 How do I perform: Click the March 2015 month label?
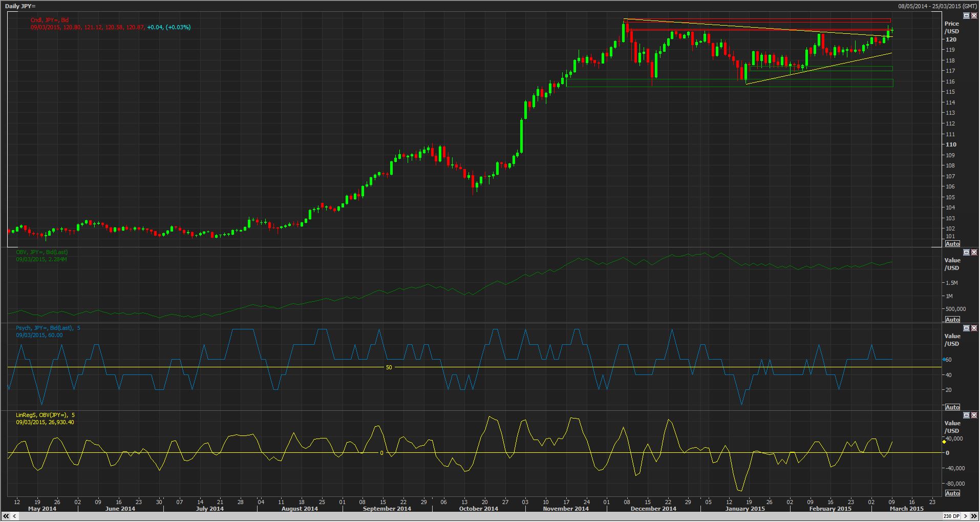point(907,509)
